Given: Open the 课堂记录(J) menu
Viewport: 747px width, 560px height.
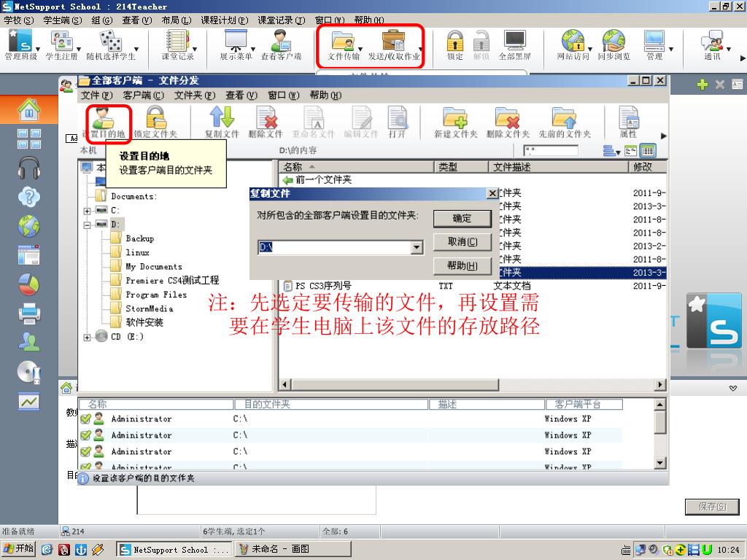Looking at the screenshot, I should [x=282, y=20].
